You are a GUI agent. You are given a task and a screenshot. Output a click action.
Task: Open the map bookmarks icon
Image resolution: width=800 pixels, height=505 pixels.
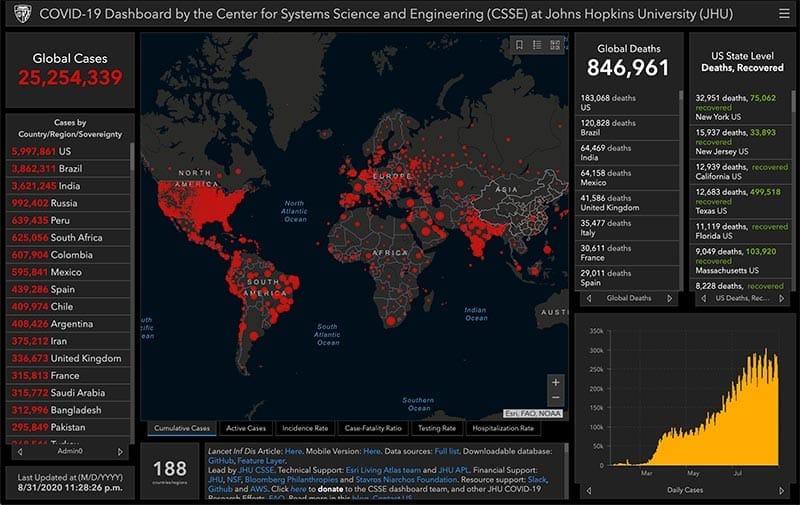click(519, 45)
